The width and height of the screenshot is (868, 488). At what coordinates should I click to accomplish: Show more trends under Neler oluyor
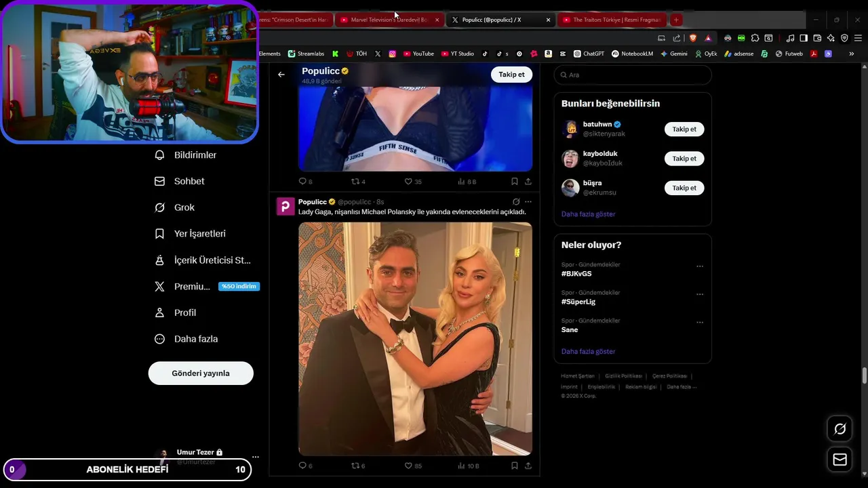point(589,352)
